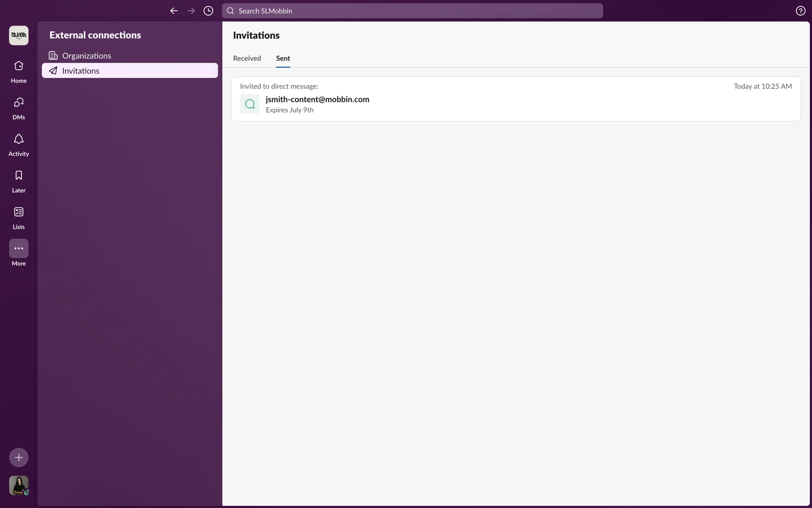Open the Lists icon in sidebar
Screen dimensions: 812x508
click(19, 213)
